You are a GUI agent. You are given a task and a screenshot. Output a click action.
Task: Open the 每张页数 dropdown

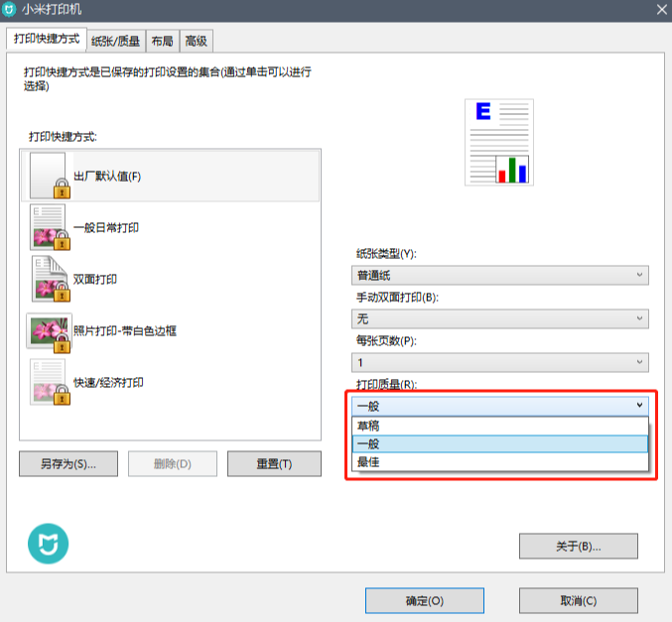(499, 362)
